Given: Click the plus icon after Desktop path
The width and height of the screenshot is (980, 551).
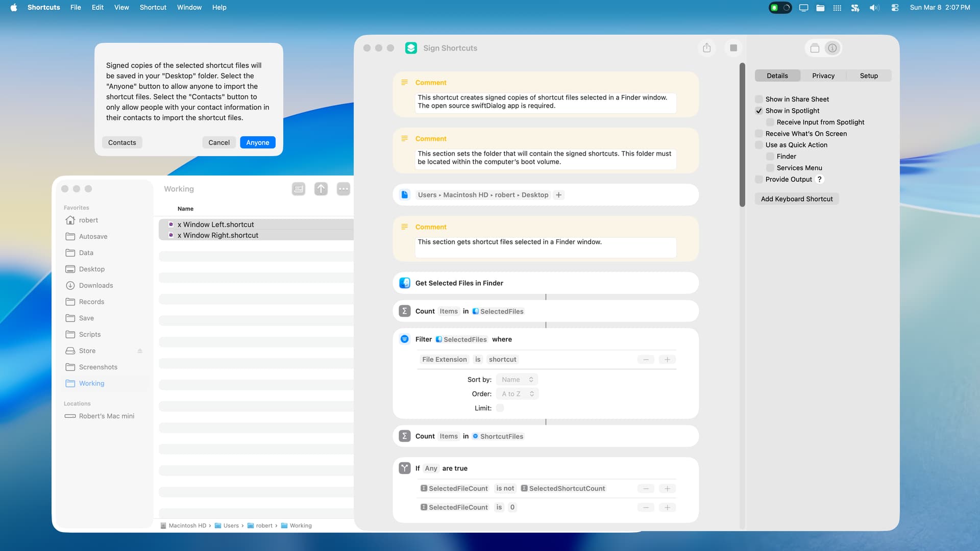Looking at the screenshot, I should [559, 195].
